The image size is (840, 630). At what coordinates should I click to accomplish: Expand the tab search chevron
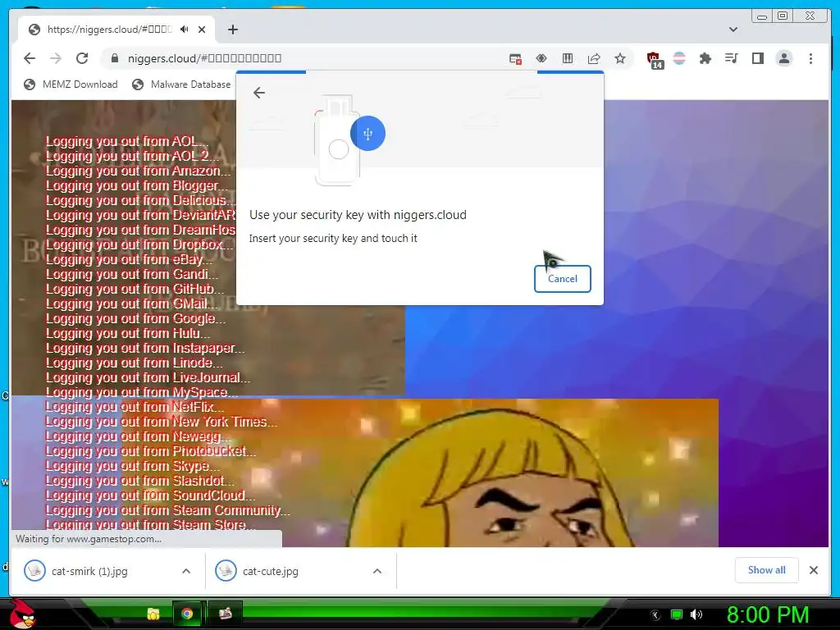click(733, 30)
